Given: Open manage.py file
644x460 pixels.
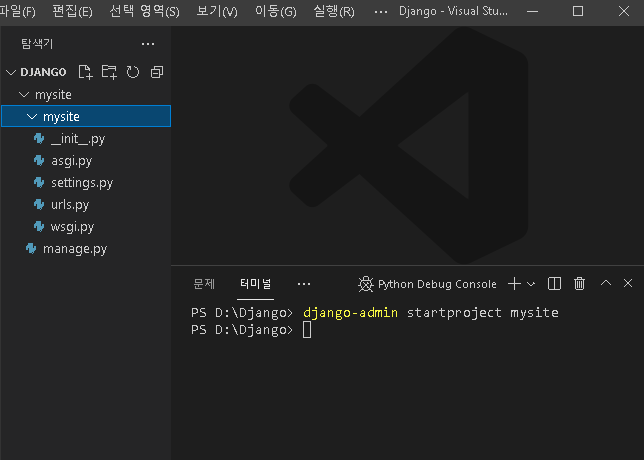Looking at the screenshot, I should click(x=75, y=249).
